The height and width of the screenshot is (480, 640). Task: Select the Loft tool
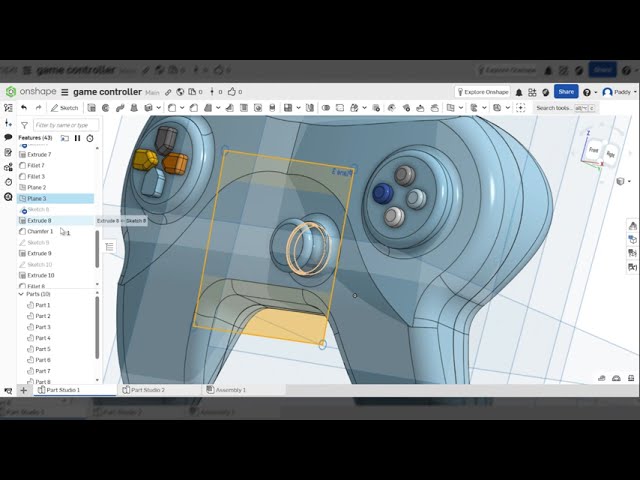click(x=134, y=108)
